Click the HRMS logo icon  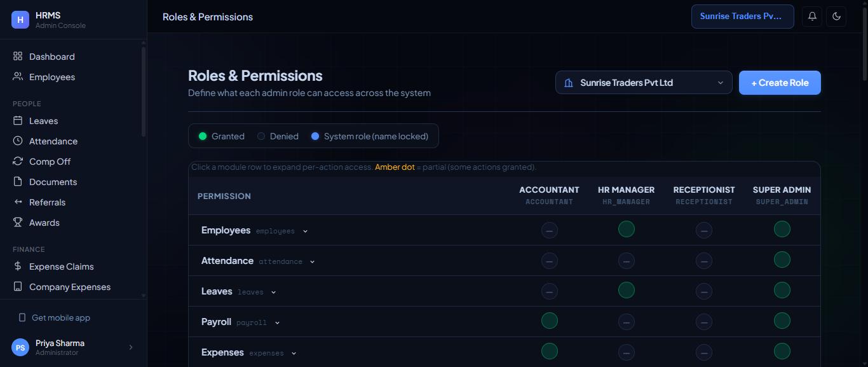(20, 20)
